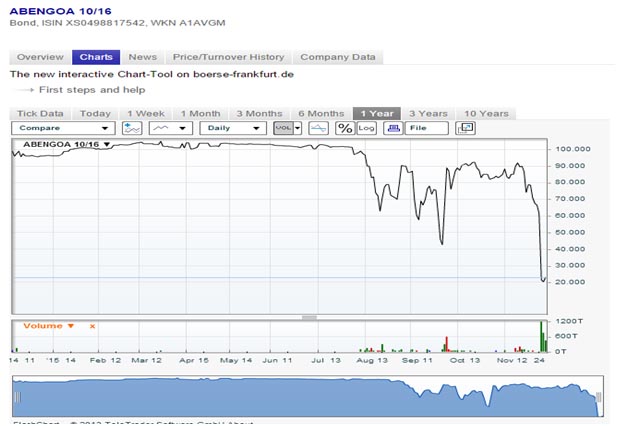Click the divider handle between chart and volume
Image resolution: width=617 pixels, height=426 pixels.
coord(309,317)
